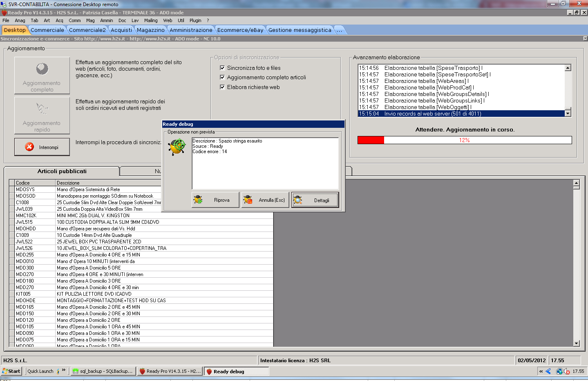This screenshot has height=381, width=588.
Task: Click the Aggiornamento rapido button
Action: (42, 116)
